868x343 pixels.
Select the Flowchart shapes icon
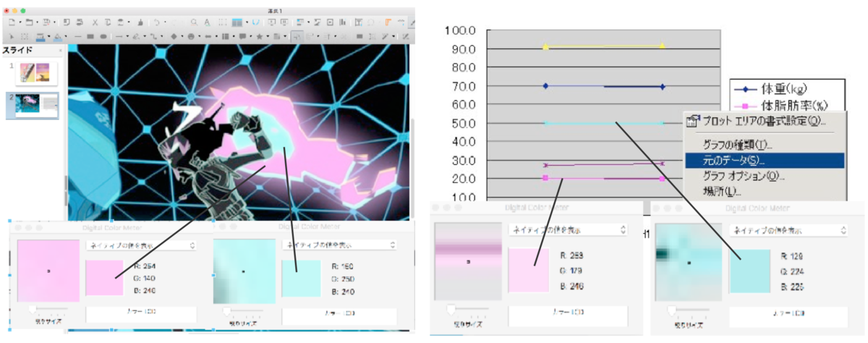pos(226,36)
